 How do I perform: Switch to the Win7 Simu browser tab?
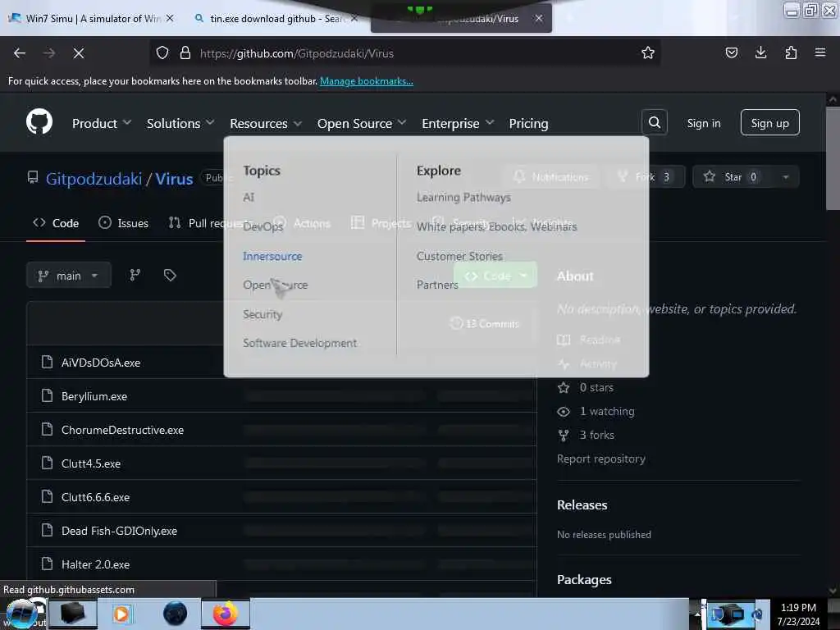pos(91,18)
